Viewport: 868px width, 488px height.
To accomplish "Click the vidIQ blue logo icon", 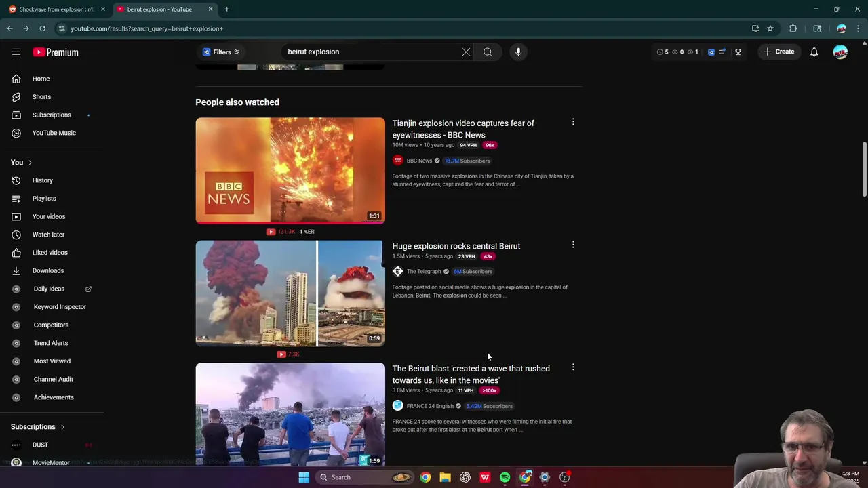I will point(711,52).
